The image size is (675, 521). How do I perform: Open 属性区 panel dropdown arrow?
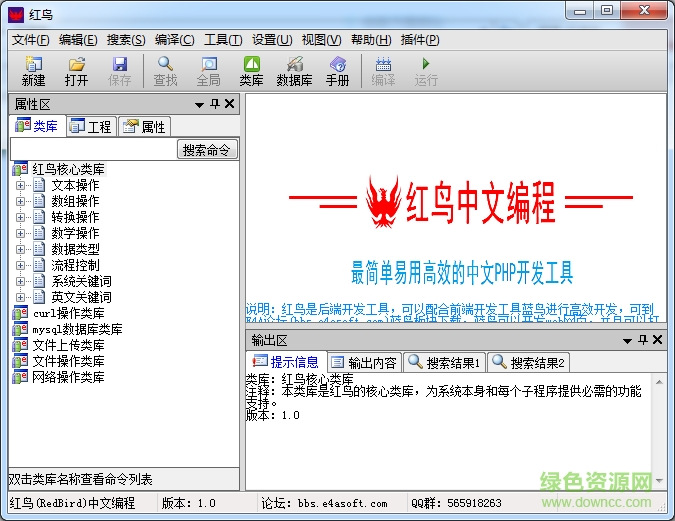pyautogui.click(x=199, y=105)
